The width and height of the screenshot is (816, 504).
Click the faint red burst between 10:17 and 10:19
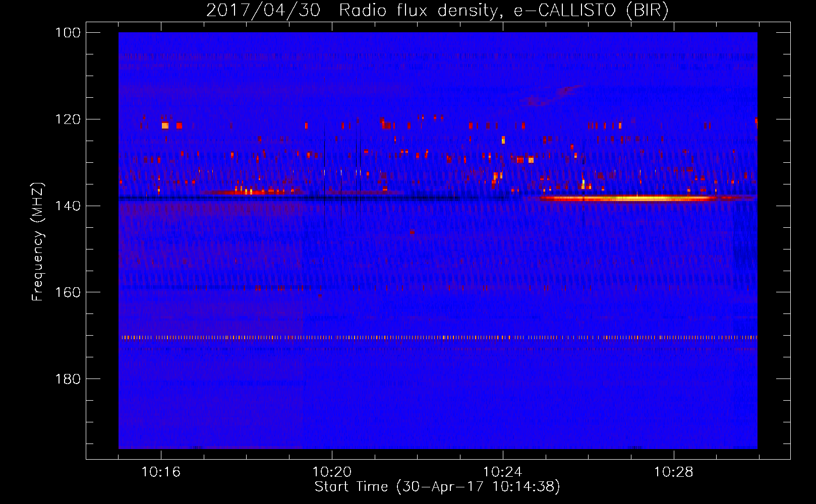pyautogui.click(x=252, y=192)
